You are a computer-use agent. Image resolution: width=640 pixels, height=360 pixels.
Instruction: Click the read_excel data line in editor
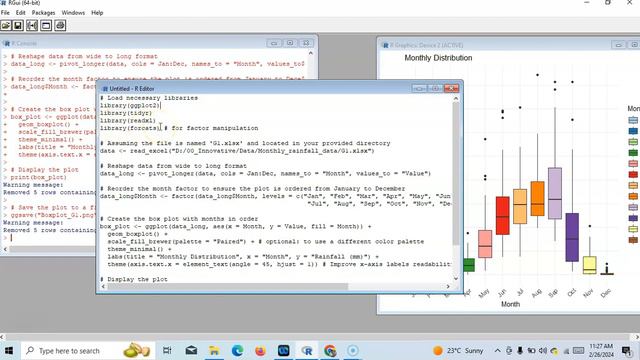tap(237, 151)
